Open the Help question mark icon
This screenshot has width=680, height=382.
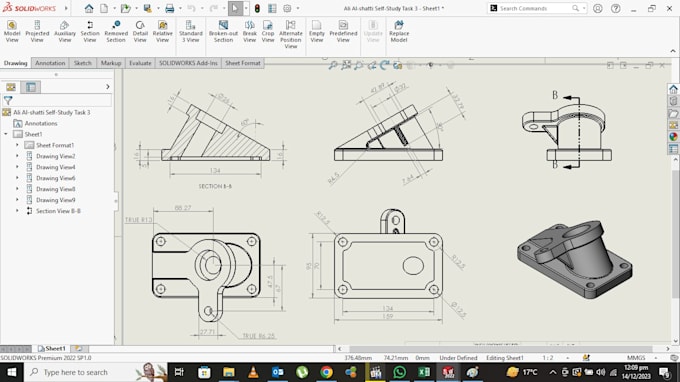point(615,8)
